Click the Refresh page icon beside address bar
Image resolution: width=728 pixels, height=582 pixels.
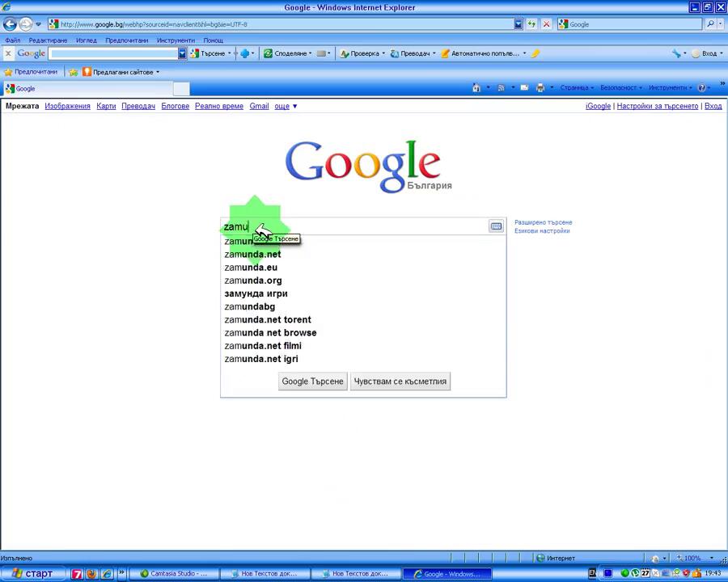[531, 24]
